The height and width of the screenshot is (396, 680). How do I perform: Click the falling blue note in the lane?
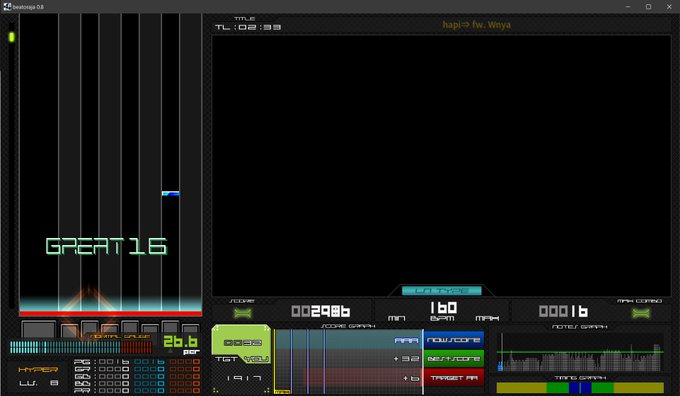[x=170, y=193]
